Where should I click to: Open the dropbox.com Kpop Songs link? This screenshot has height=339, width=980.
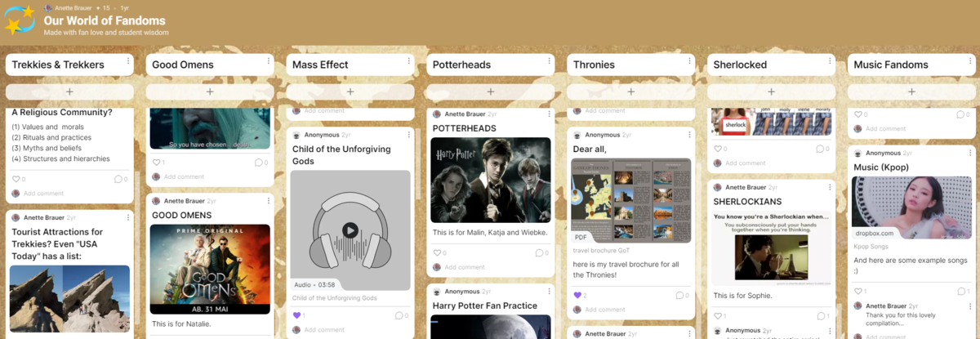[911, 207]
